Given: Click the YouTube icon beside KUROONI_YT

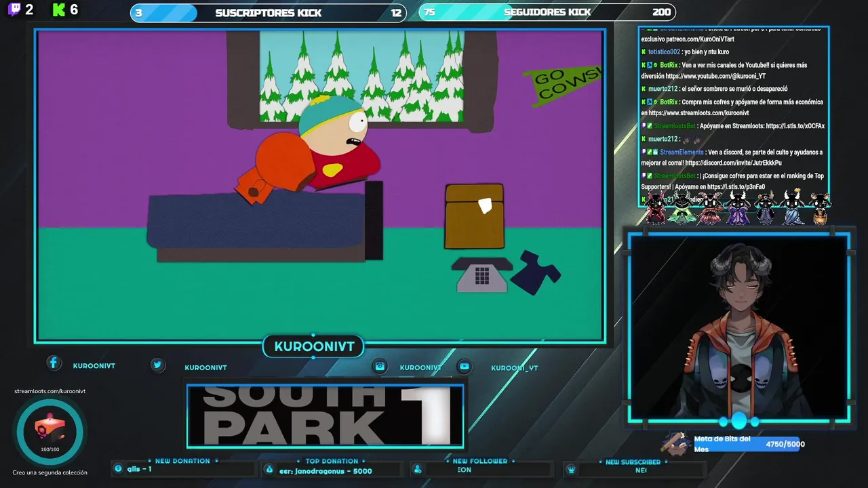Looking at the screenshot, I should [465, 366].
